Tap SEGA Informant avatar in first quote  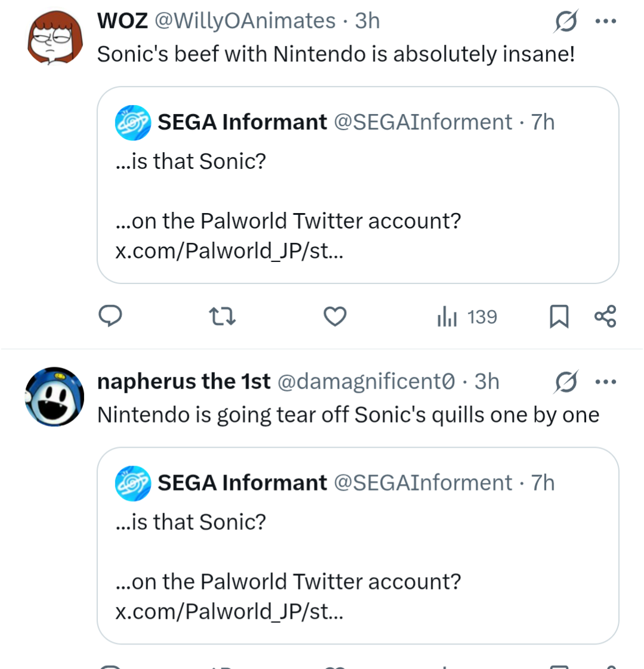pyautogui.click(x=133, y=122)
